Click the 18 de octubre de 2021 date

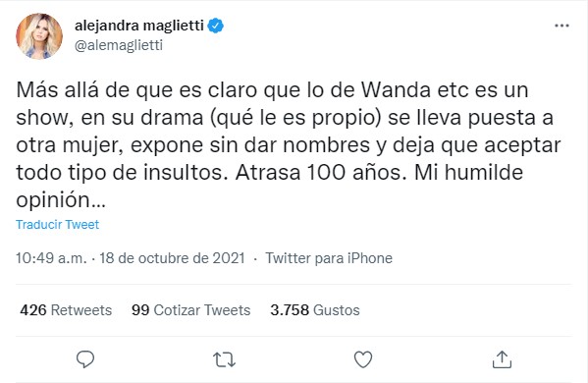tap(172, 258)
